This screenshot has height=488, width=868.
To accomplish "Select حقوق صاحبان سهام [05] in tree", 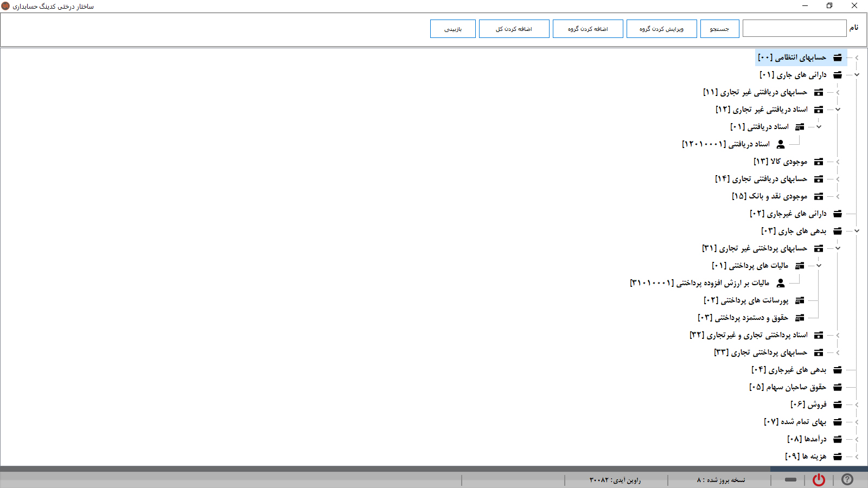I will coord(788,387).
